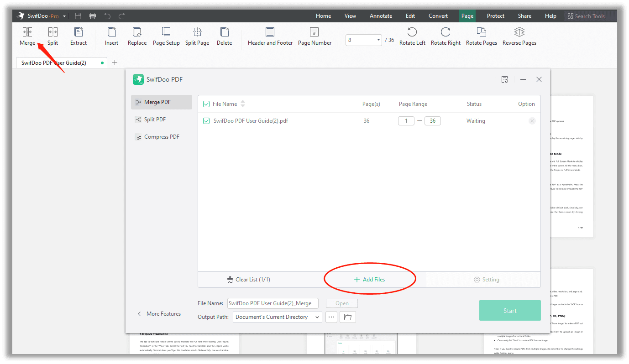Open the output folder icon button
This screenshot has width=629, height=364.
348,317
